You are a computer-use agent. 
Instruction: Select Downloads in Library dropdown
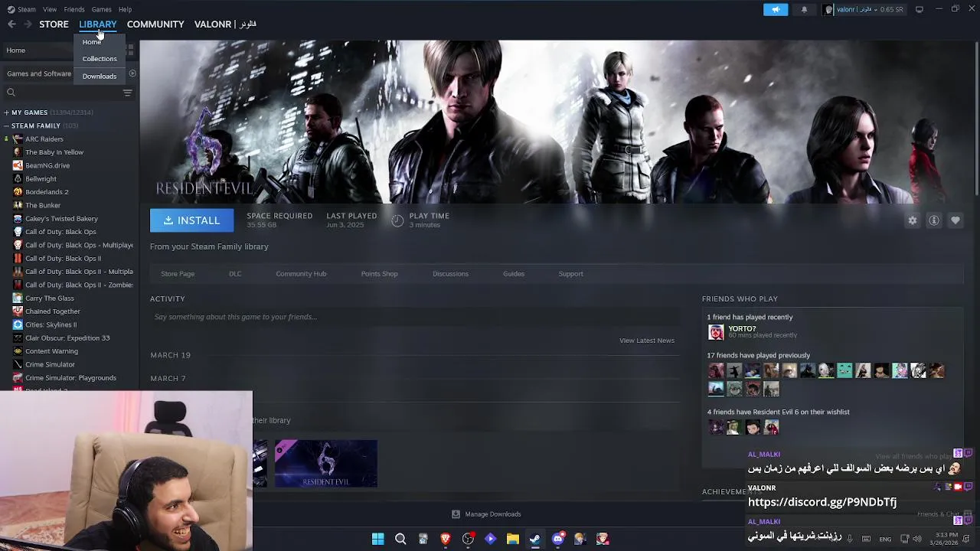point(100,77)
